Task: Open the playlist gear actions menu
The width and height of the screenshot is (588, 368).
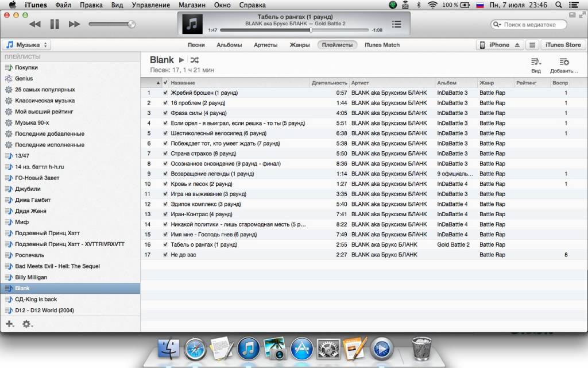Action: point(27,324)
